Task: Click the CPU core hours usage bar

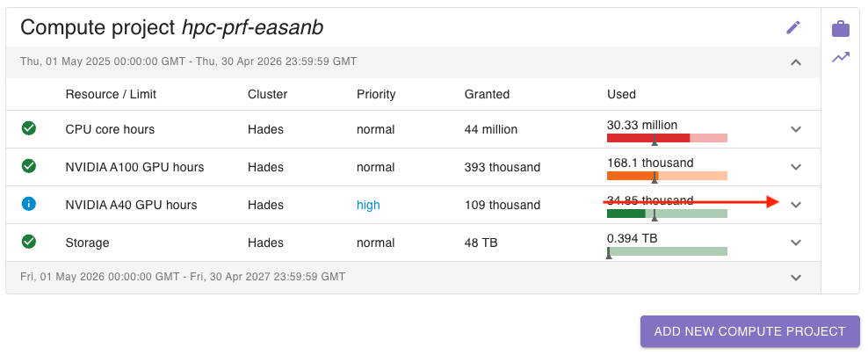Action: [x=667, y=138]
